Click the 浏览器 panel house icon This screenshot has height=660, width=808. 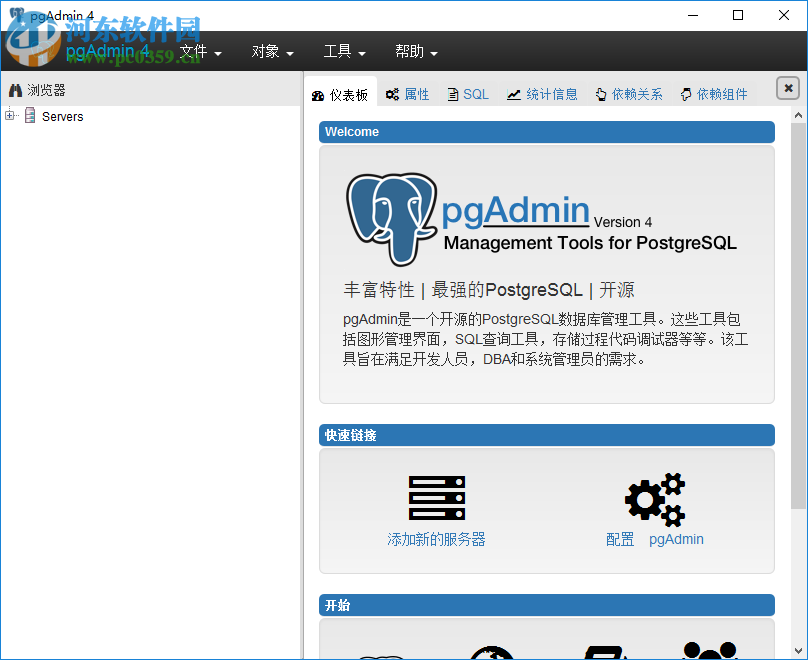pos(14,89)
